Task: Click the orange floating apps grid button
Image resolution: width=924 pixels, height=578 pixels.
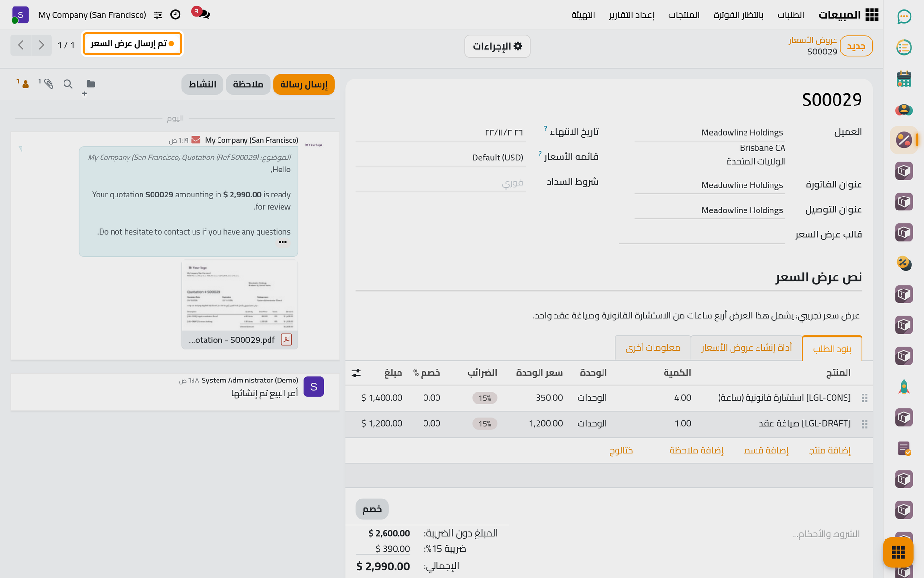Action: pyautogui.click(x=898, y=552)
